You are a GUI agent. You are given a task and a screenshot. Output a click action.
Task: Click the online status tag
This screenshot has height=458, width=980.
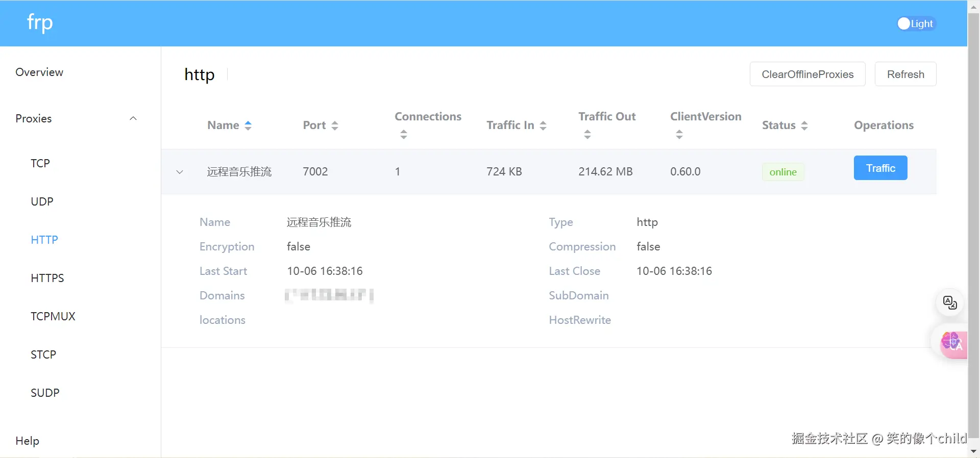pos(783,172)
